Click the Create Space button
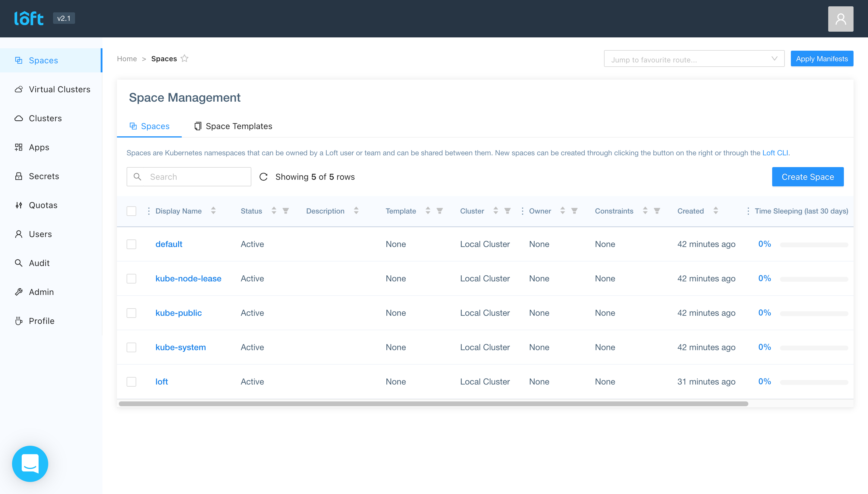The height and width of the screenshot is (494, 868). 807,177
